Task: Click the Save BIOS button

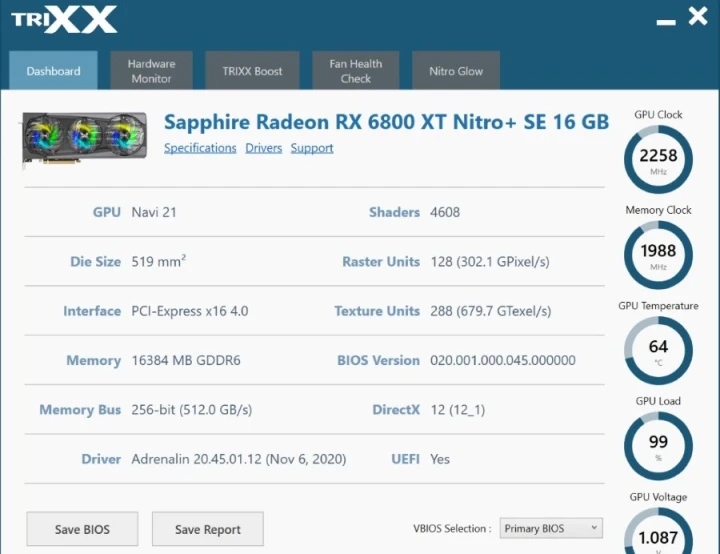Action: pos(82,529)
